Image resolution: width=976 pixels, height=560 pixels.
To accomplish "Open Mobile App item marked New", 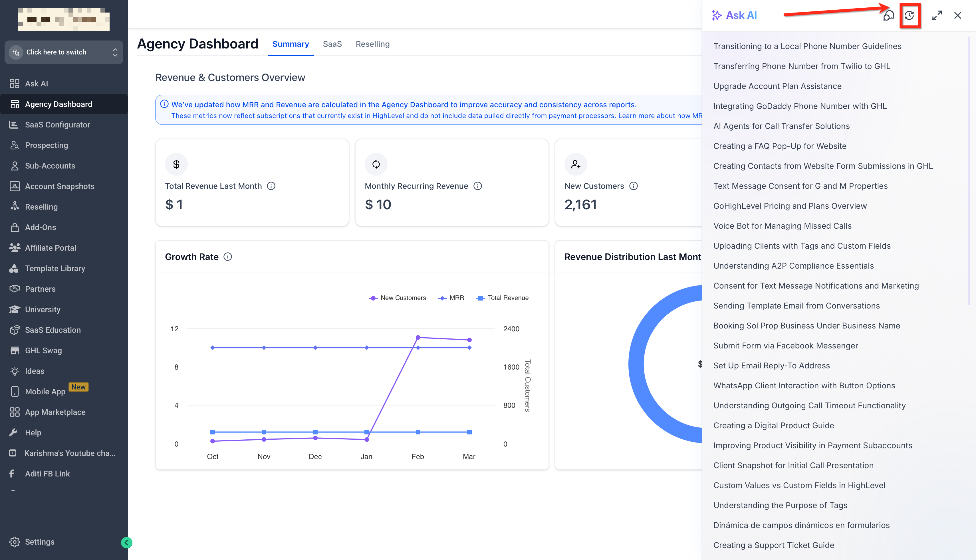I will click(x=45, y=391).
